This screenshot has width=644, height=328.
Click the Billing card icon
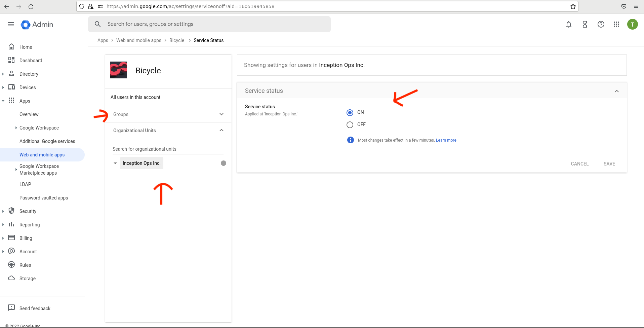[x=11, y=238]
